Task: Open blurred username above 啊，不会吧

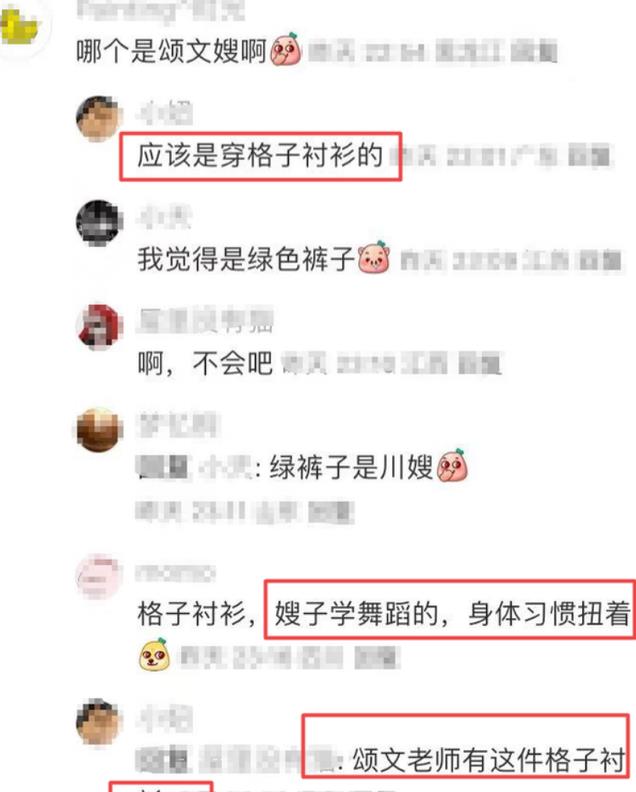Action: (205, 320)
